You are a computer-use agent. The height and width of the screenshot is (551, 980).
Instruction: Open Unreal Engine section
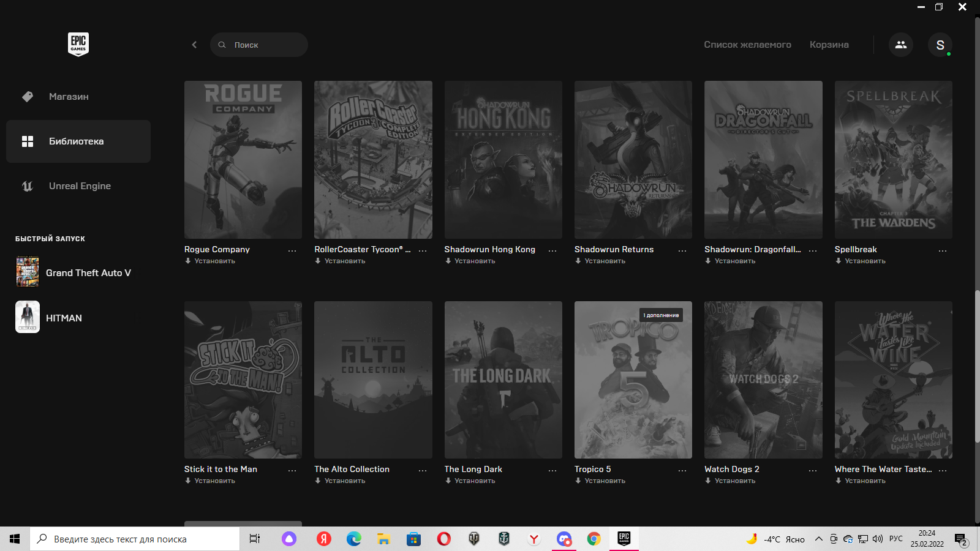coord(78,186)
